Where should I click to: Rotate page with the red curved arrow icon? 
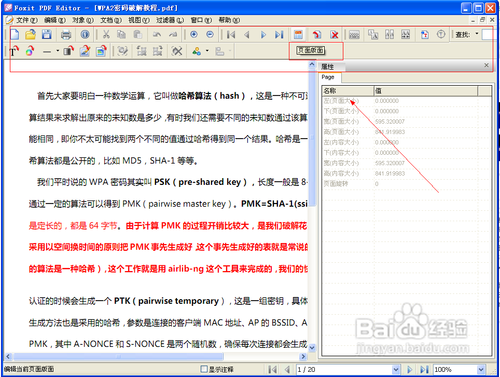coord(317,34)
